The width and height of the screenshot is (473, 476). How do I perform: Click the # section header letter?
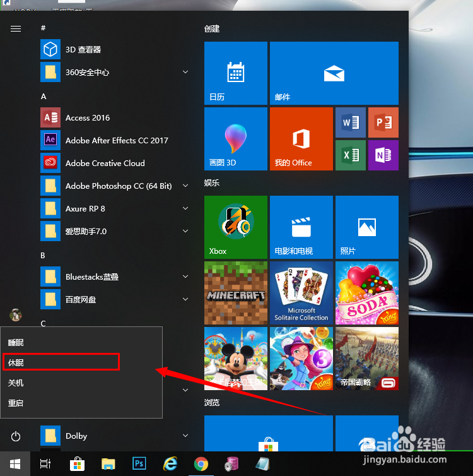pyautogui.click(x=43, y=28)
